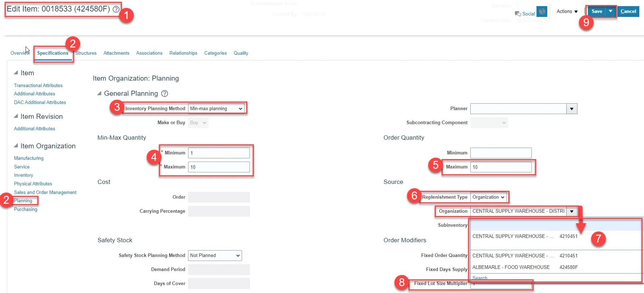The height and width of the screenshot is (293, 644).
Task: Go to the Attachments tab
Action: 116,53
